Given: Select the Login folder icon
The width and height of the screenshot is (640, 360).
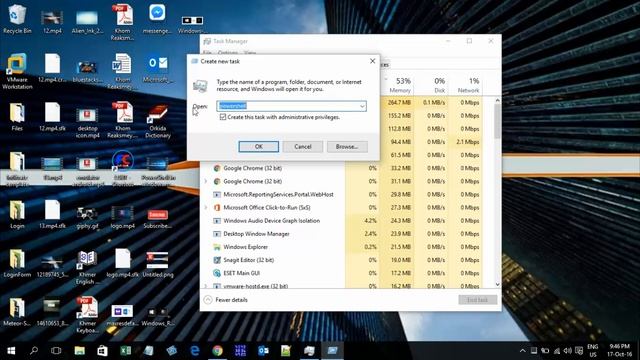Looking at the screenshot, I should click(17, 215).
